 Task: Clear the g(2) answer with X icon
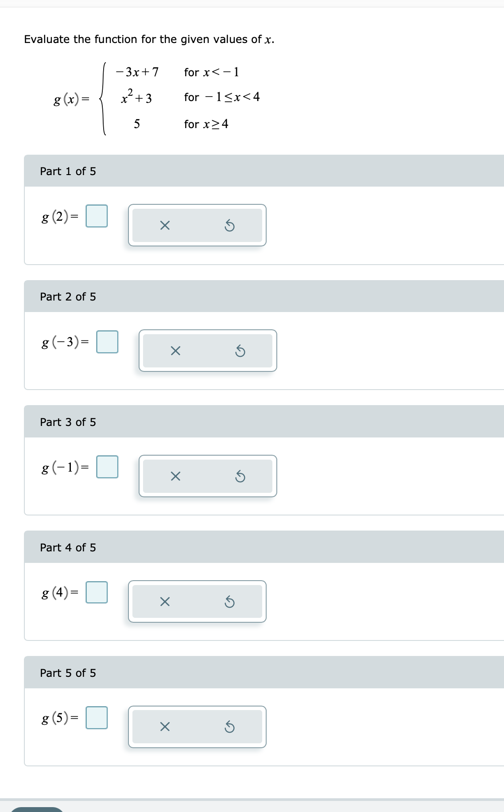point(165,226)
